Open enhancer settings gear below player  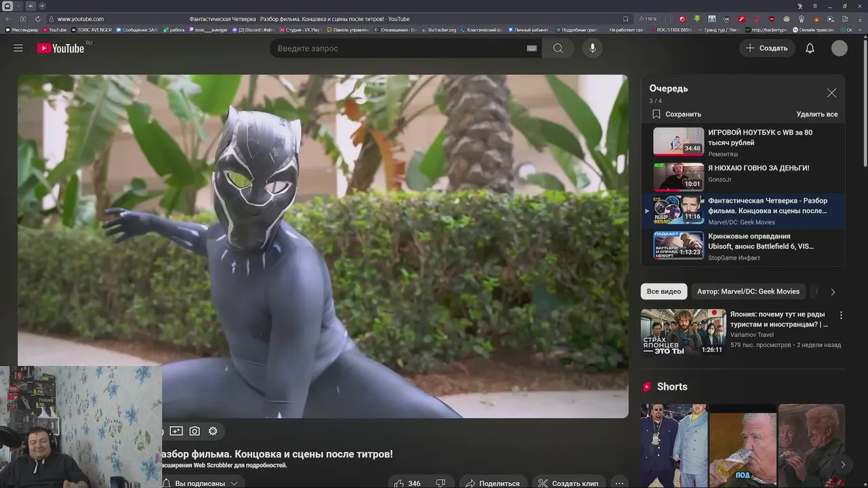213,431
